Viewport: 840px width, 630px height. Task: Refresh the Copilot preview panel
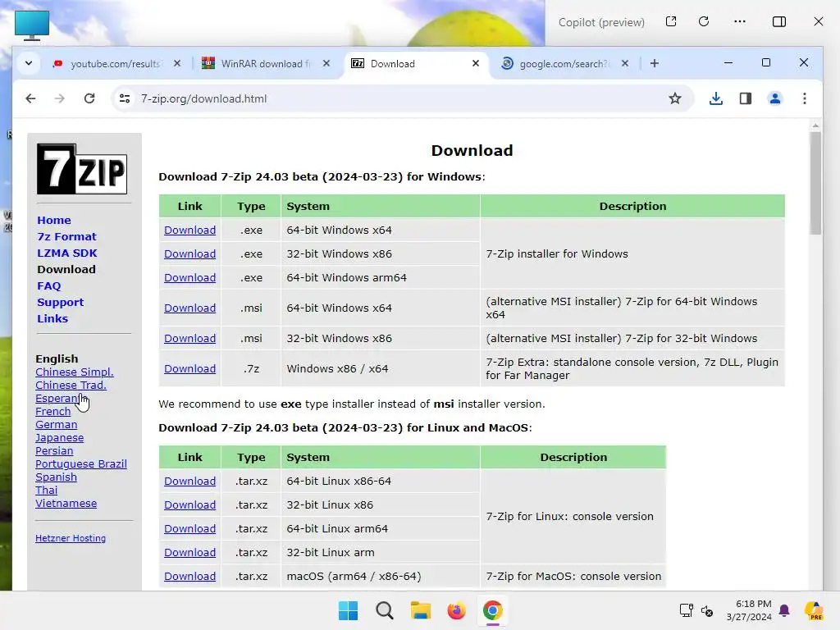pos(704,21)
